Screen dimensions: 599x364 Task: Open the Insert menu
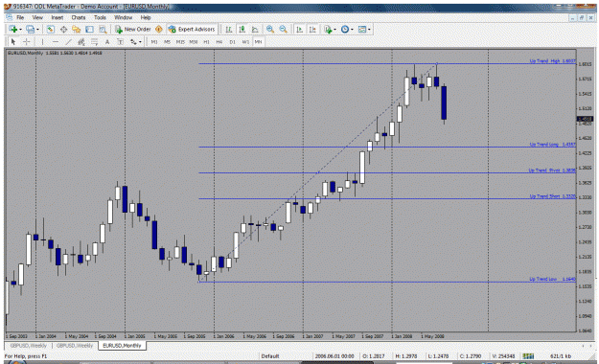(x=58, y=17)
